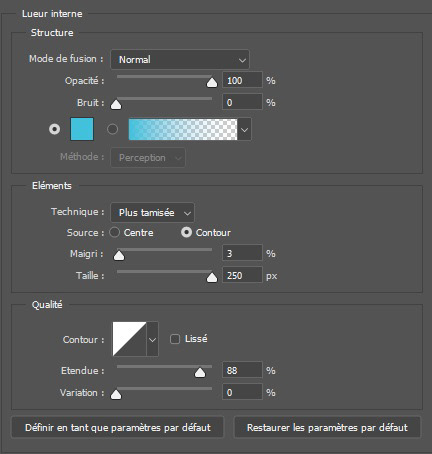
Task: Select the solid color radio button
Action: (x=55, y=129)
